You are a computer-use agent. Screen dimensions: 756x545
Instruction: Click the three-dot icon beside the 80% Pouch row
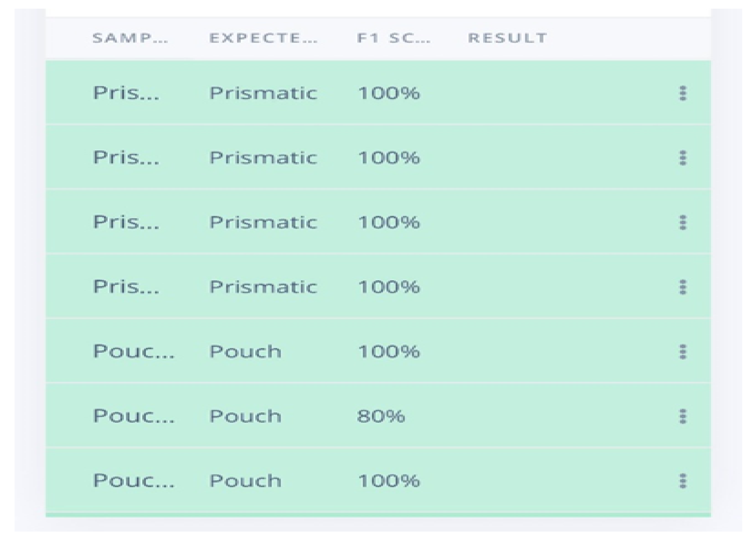coord(683,416)
